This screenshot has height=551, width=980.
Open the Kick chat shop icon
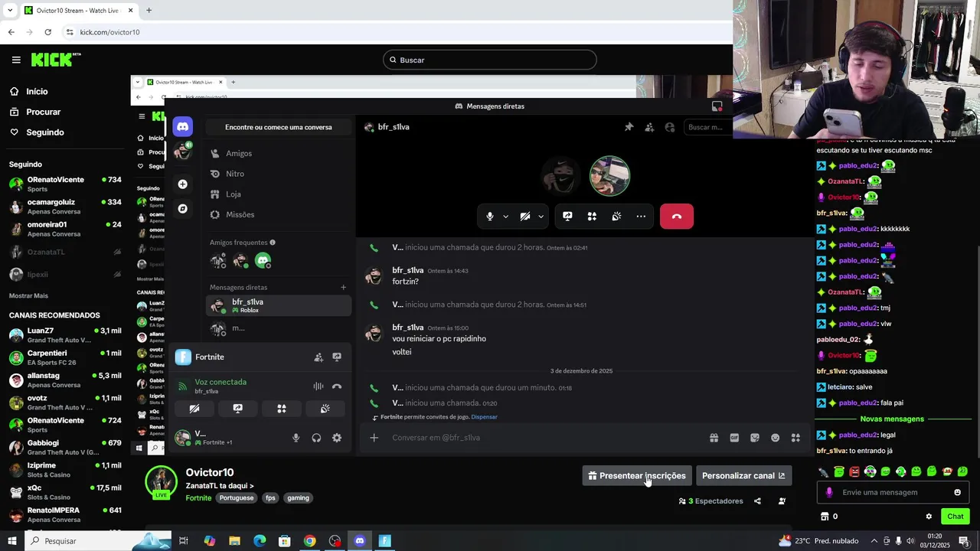pyautogui.click(x=825, y=517)
